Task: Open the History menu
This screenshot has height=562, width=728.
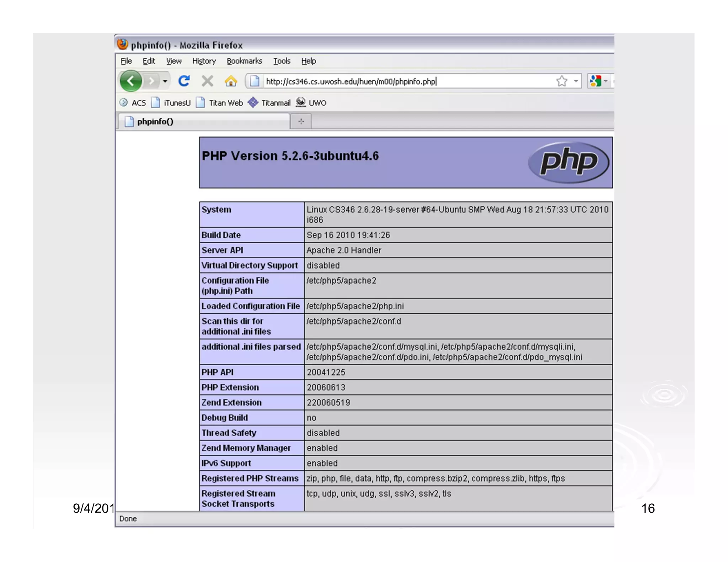Action: (204, 61)
